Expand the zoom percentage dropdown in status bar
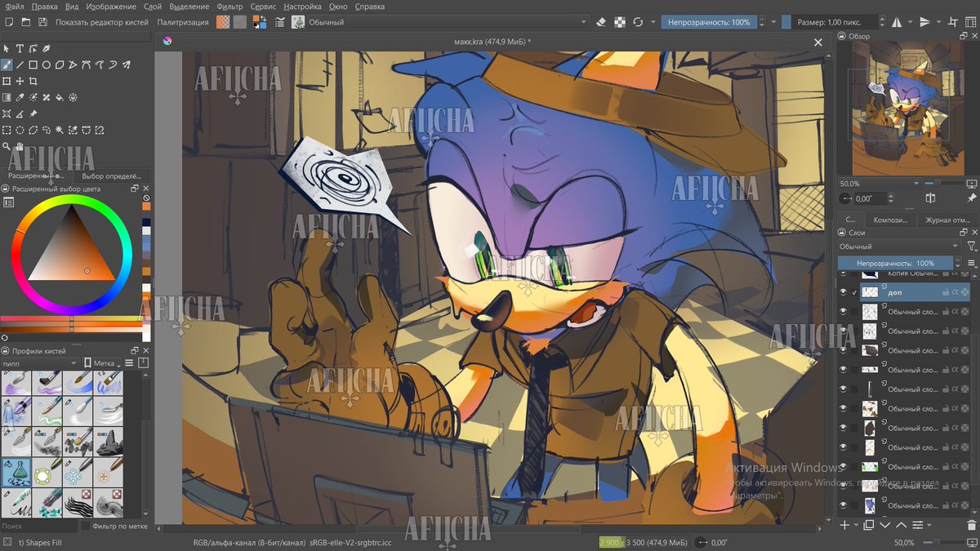This screenshot has width=980, height=551. (x=903, y=542)
